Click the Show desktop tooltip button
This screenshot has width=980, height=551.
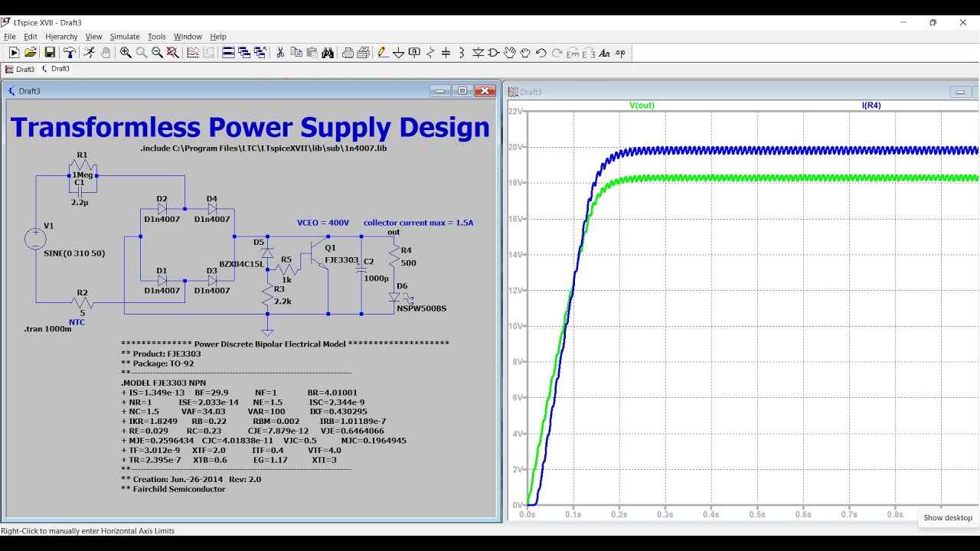coord(948,518)
